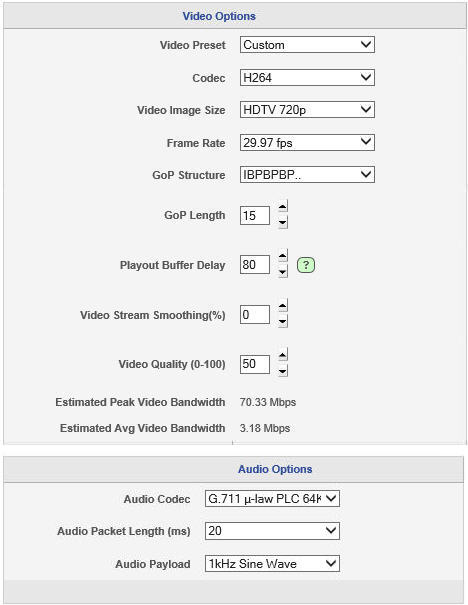Decrease Playout Buffer Delay value
Image resolution: width=468 pixels, height=605 pixels.
click(x=283, y=272)
